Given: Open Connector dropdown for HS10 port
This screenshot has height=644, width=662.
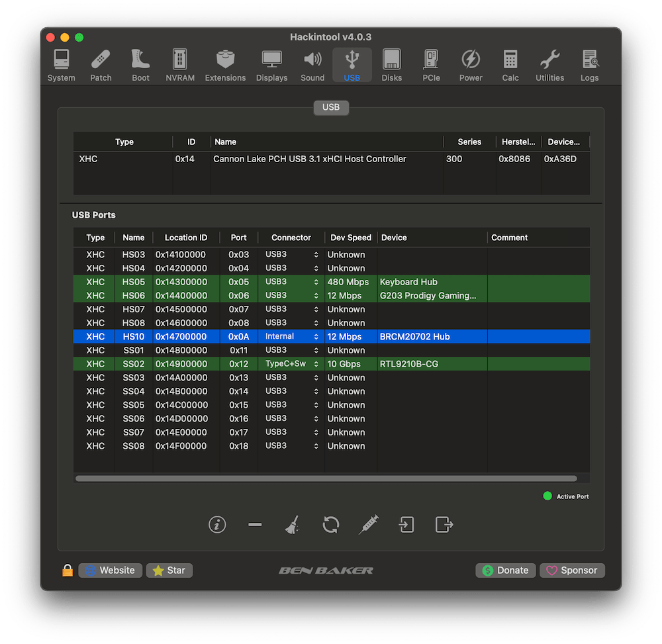Looking at the screenshot, I should click(x=291, y=336).
